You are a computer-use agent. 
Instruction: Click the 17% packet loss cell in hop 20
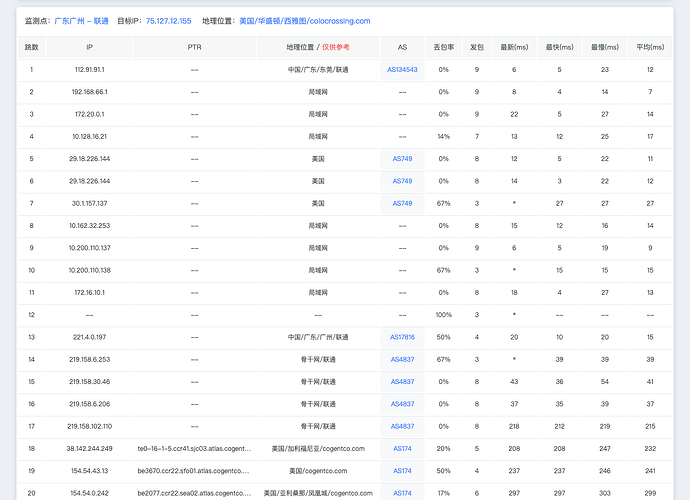(x=444, y=493)
